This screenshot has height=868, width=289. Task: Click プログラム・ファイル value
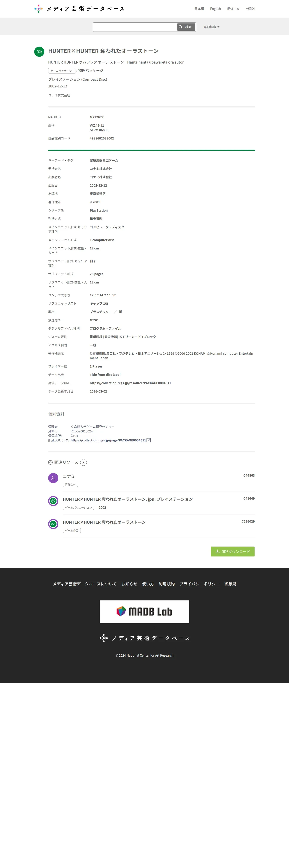[105, 329]
